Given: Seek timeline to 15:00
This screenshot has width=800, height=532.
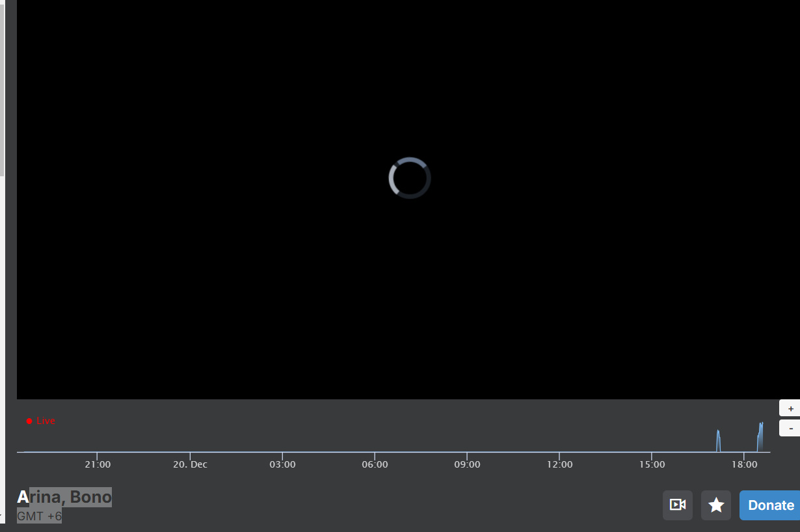Looking at the screenshot, I should point(652,464).
